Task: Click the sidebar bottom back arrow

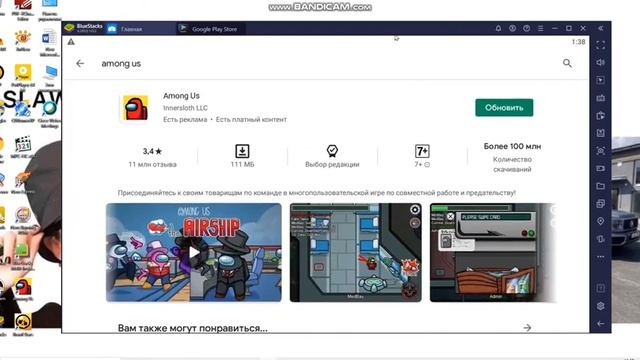Action: [600, 324]
